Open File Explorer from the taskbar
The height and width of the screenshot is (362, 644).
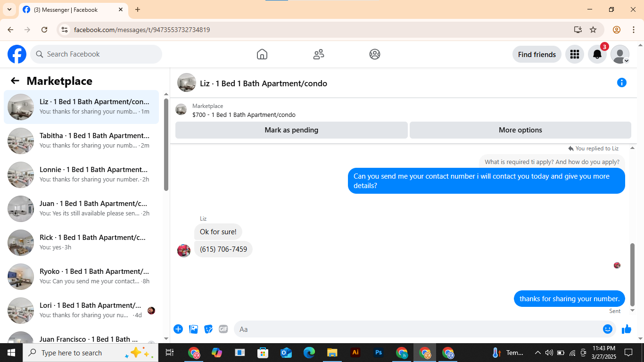tap(332, 353)
